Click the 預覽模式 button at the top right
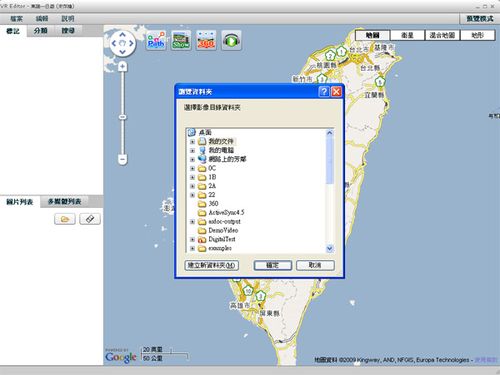 pos(480,19)
